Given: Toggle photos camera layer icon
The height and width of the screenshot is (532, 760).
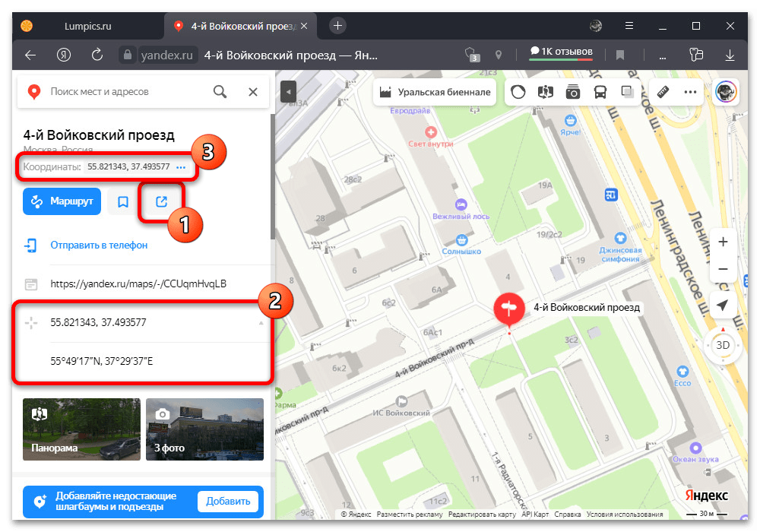Looking at the screenshot, I should pos(573,92).
